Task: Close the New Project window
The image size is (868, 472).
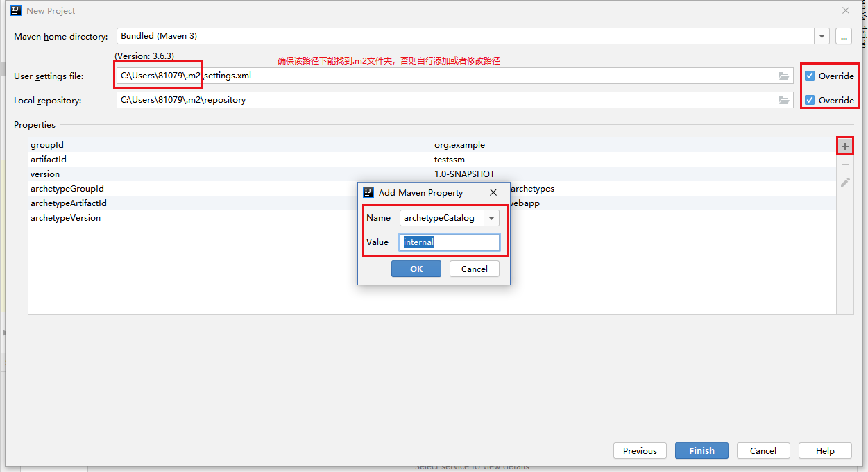Action: pyautogui.click(x=846, y=10)
